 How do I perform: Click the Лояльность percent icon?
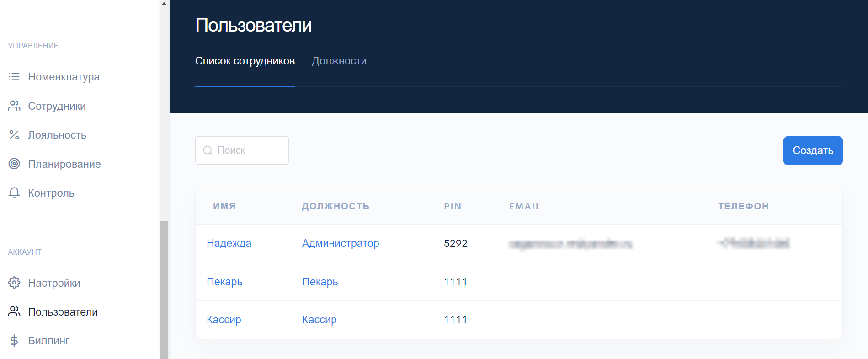[14, 135]
